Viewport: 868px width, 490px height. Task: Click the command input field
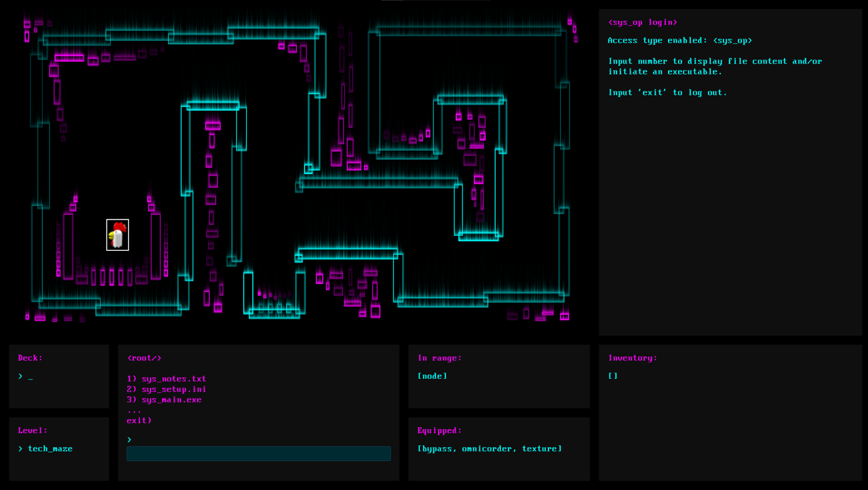pyautogui.click(x=258, y=453)
